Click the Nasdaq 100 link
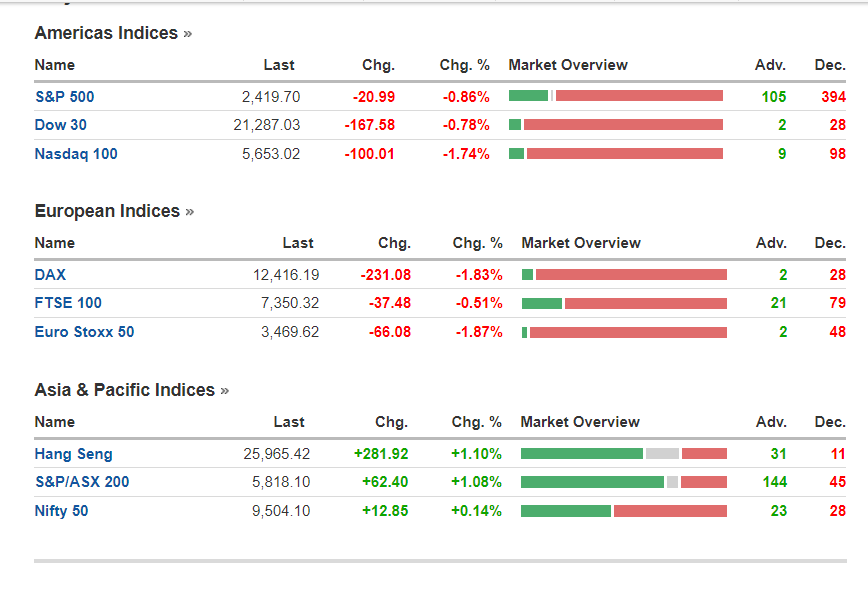Image resolution: width=868 pixels, height=591 pixels. tap(76, 154)
